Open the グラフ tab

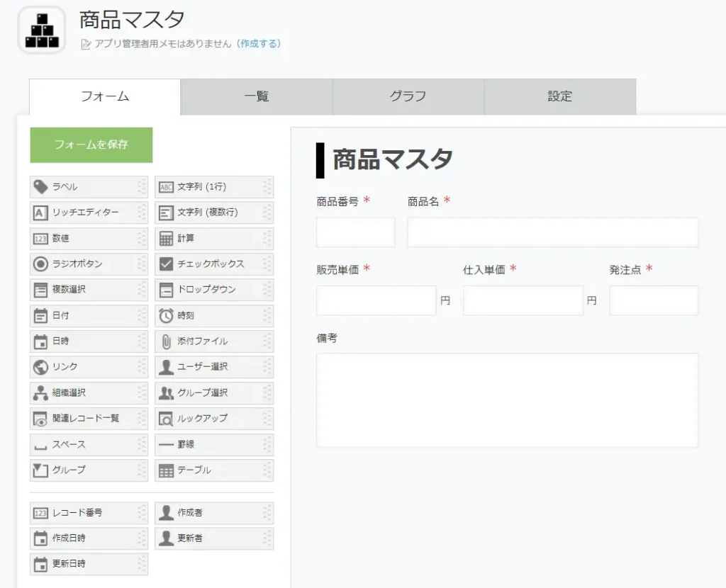click(x=408, y=96)
